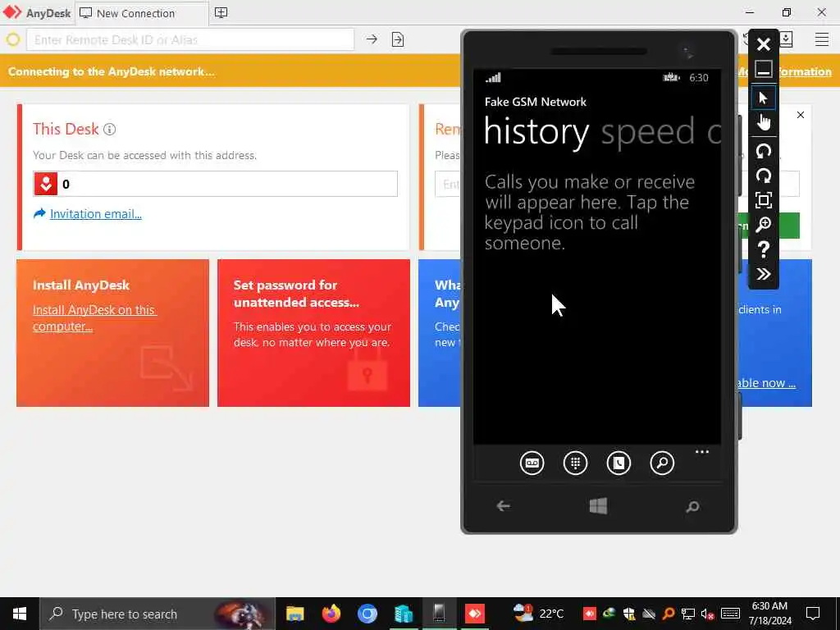The width and height of the screenshot is (840, 630).
Task: Tap the keypad icon in phone app bar
Action: [575, 463]
